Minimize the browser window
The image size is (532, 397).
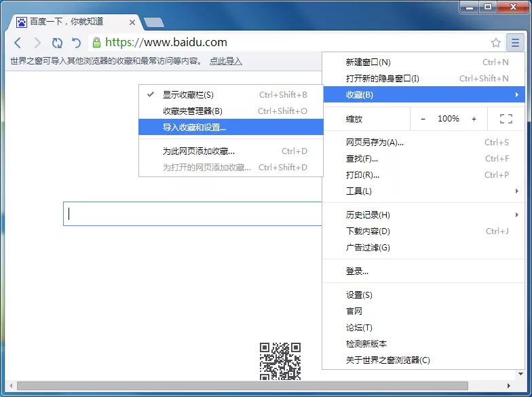point(470,7)
